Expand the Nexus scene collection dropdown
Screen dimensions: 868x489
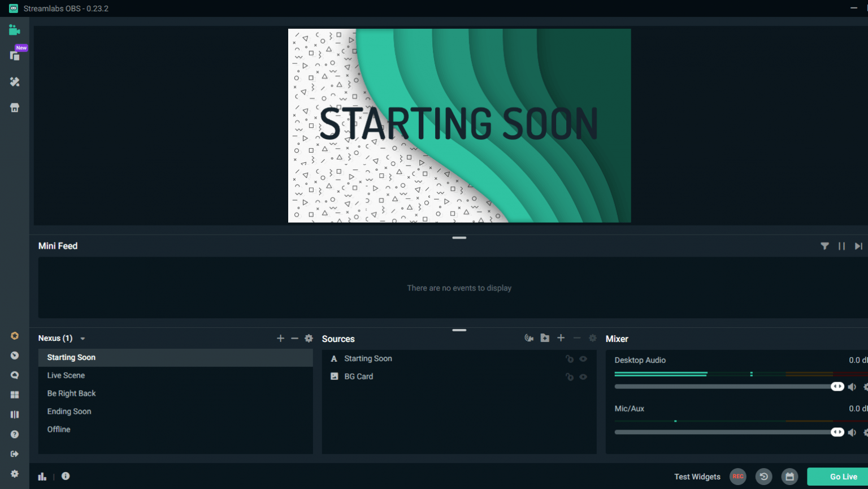83,338
